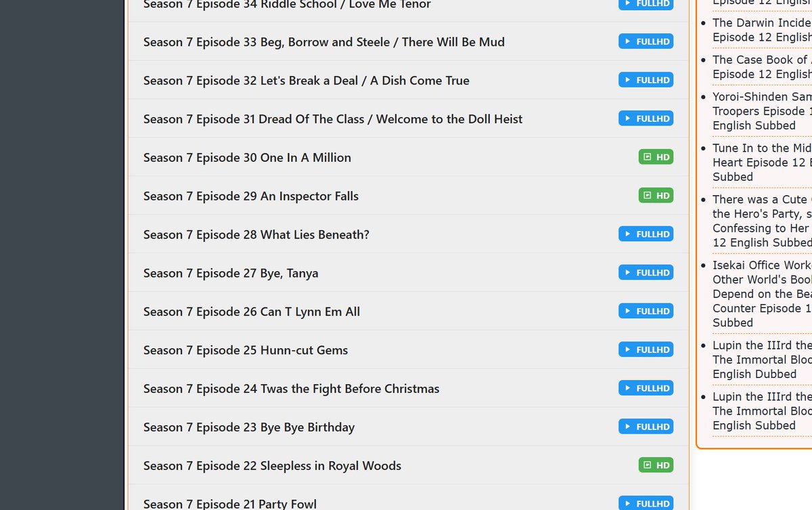Click FULLHD badge for Episode 21
Viewport: 812px width, 510px height.
(646, 503)
